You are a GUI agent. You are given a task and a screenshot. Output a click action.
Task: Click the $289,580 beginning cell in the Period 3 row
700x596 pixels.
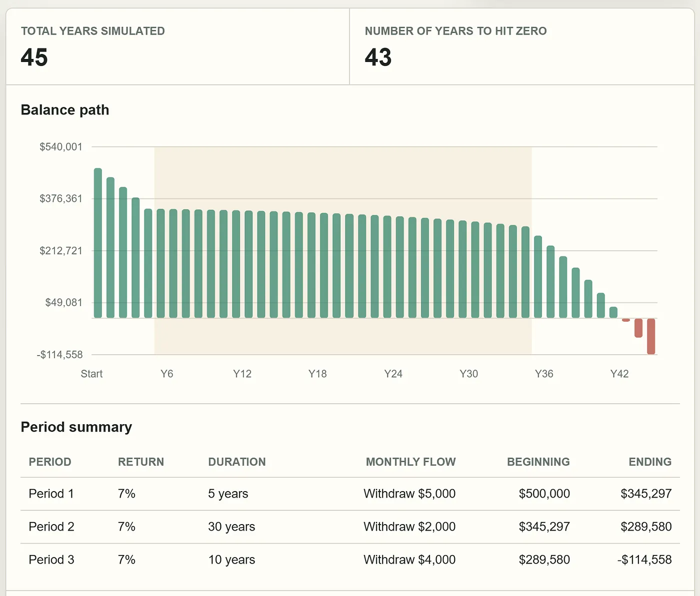[x=544, y=560]
